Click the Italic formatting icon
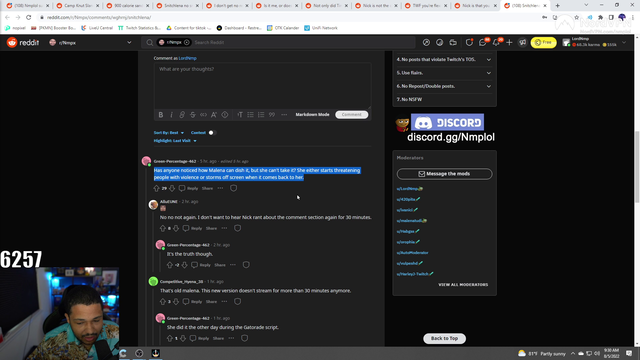 pyautogui.click(x=171, y=115)
